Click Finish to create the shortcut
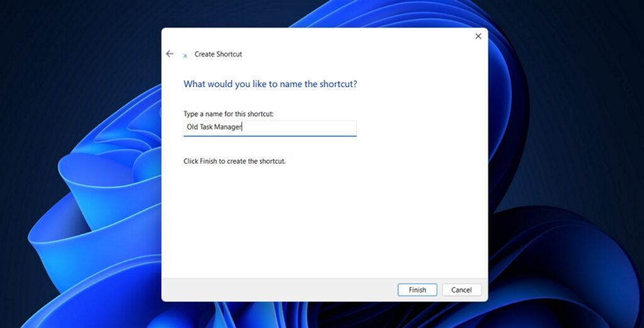 click(418, 290)
